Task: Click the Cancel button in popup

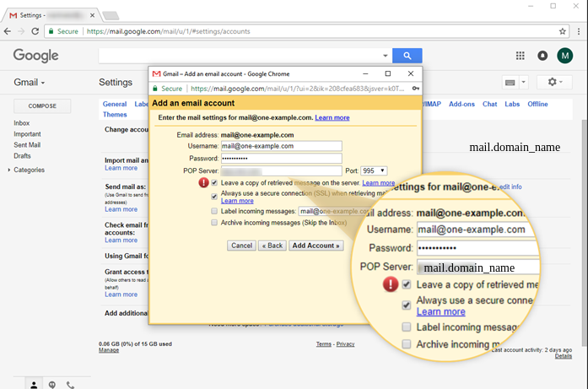Action: coord(241,246)
